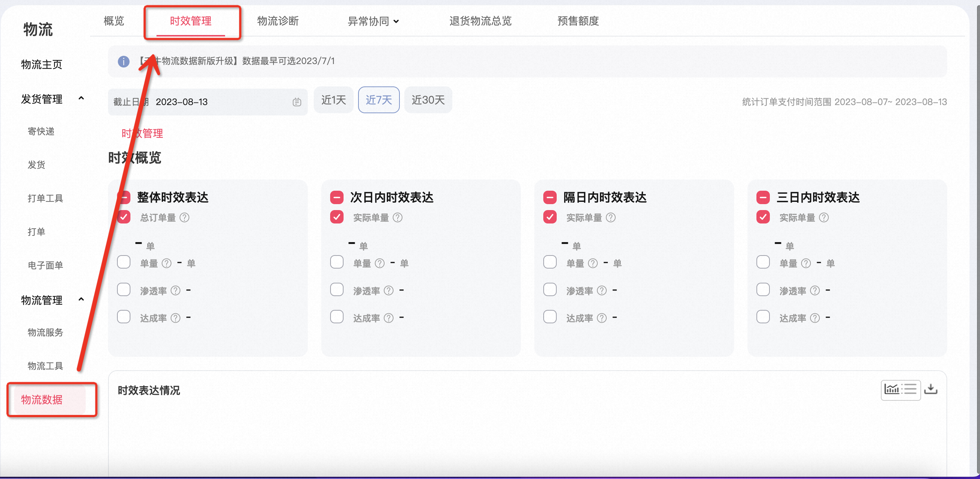Viewport: 980px width, 479px height.
Task: Open 寄快递 in sidebar
Action: (x=41, y=131)
